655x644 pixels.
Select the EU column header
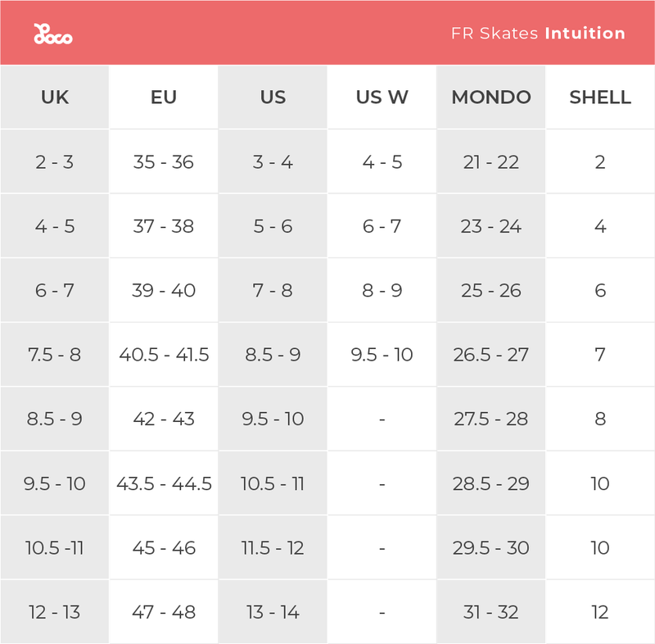pyautogui.click(x=164, y=97)
